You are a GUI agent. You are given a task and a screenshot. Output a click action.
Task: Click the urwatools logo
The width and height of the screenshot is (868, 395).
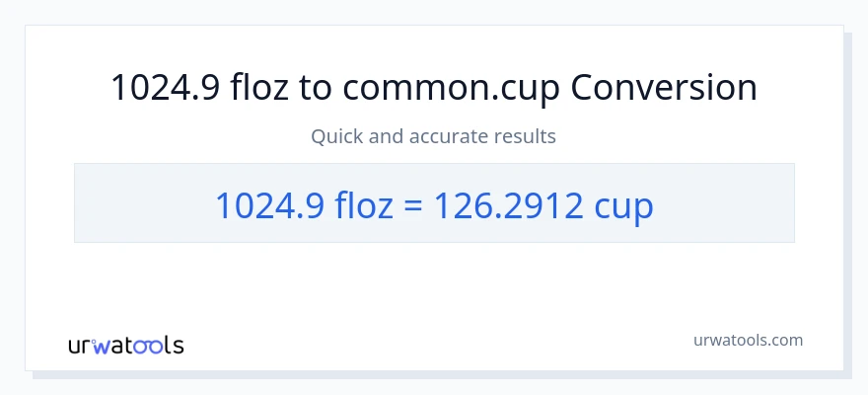point(125,346)
